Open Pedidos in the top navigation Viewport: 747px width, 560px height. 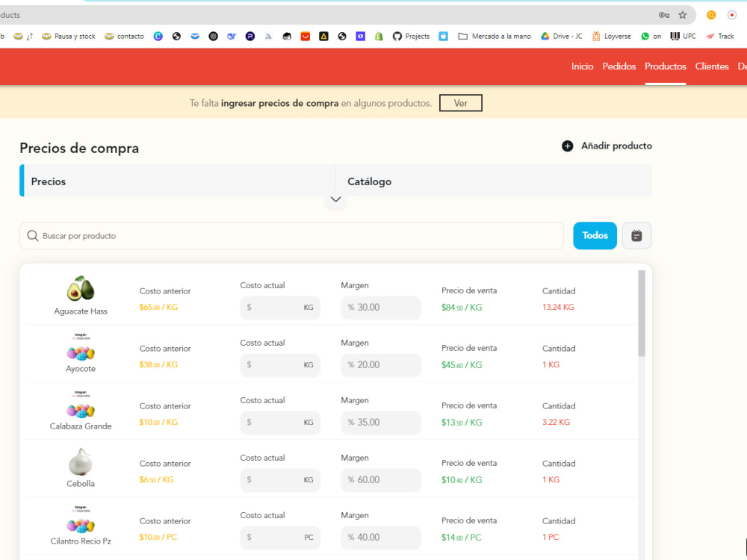(619, 66)
